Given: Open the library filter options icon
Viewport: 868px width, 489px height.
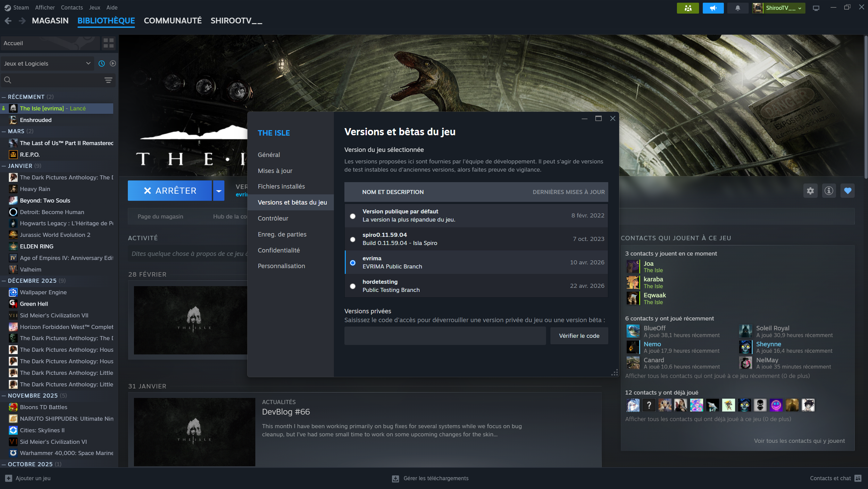Looking at the screenshot, I should [x=108, y=81].
